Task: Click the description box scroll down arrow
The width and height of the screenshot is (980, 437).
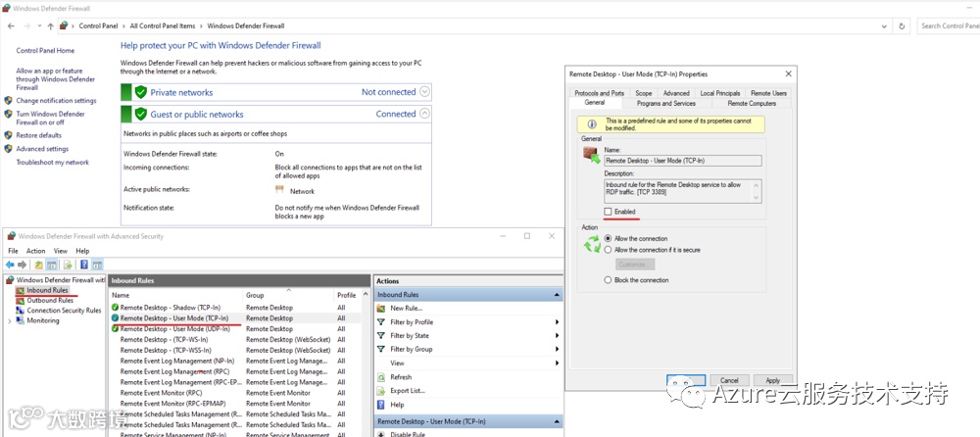Action: tap(759, 198)
